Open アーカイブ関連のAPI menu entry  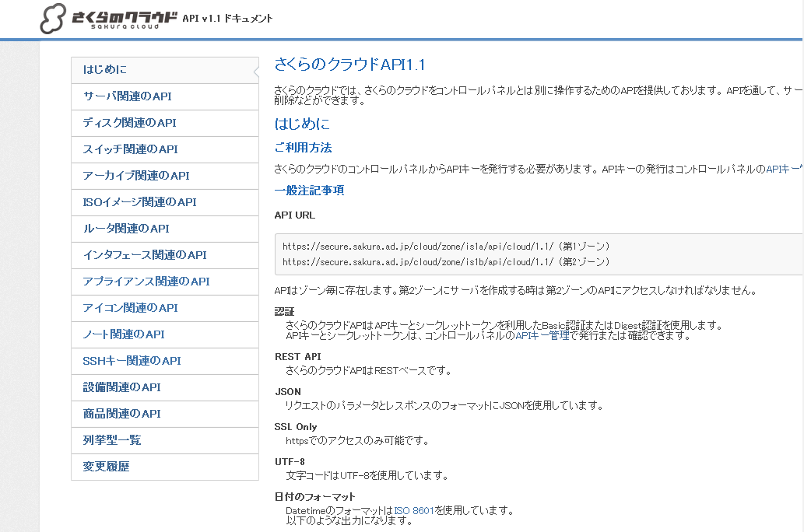pyautogui.click(x=135, y=176)
